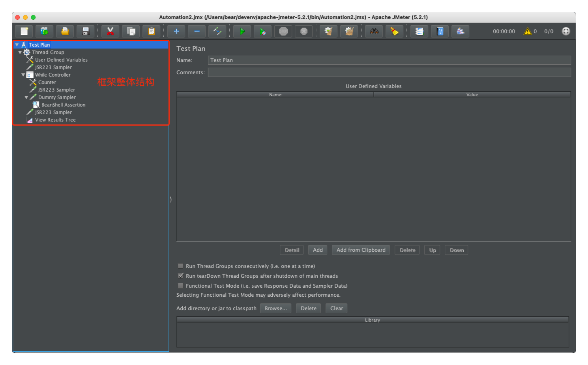Click the Clear results broom icon
Image resolution: width=588 pixels, height=365 pixels.
pyautogui.click(x=328, y=31)
